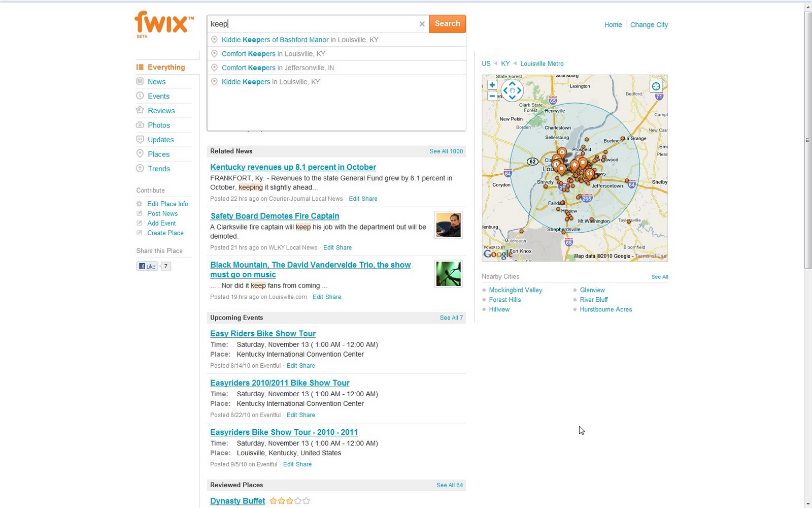The width and height of the screenshot is (812, 508).
Task: Open Forest Hills nearby city
Action: tap(505, 300)
